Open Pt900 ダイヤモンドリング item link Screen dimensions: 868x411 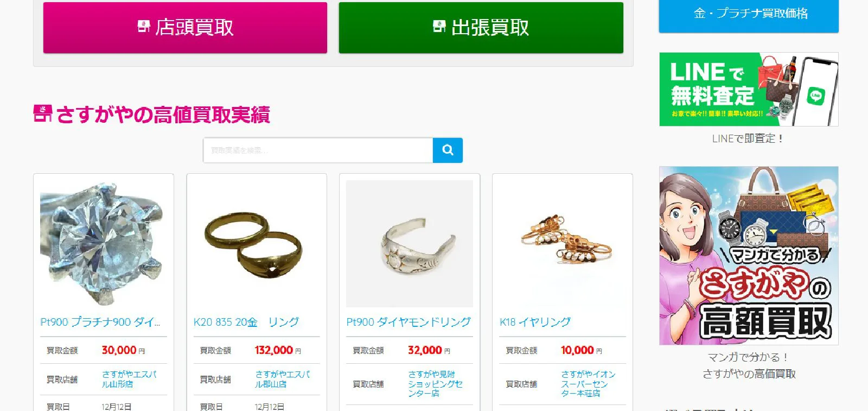tap(409, 322)
